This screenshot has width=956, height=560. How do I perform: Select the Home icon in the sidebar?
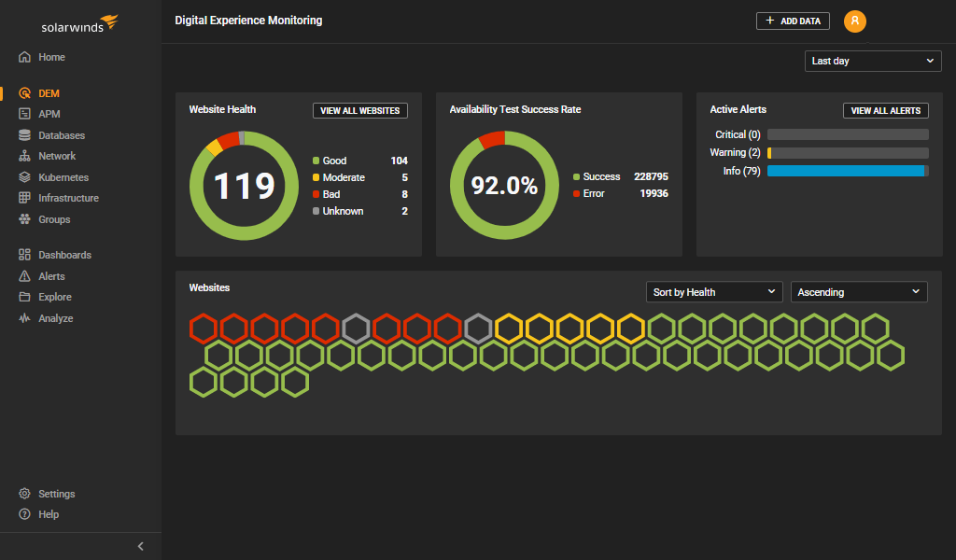(23, 57)
